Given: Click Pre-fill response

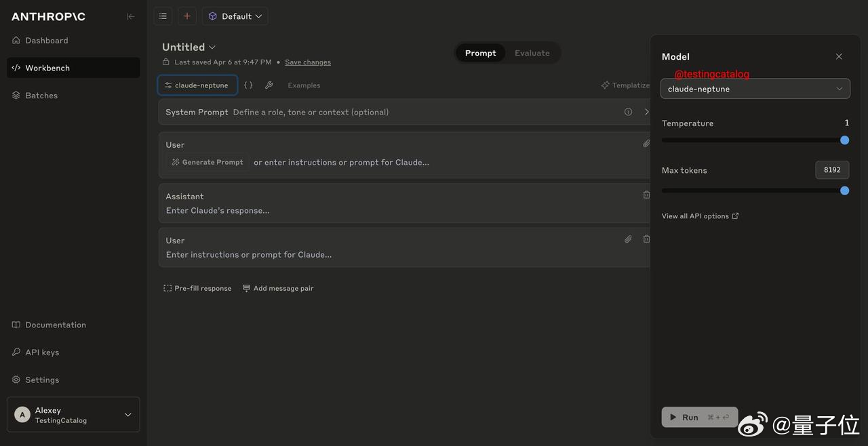Looking at the screenshot, I should (197, 288).
